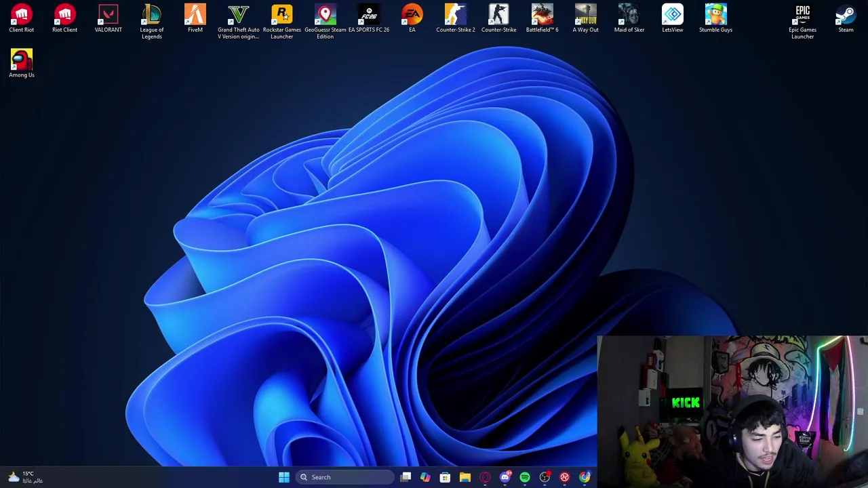
Task: Open Microsoft Store from the taskbar
Action: [x=445, y=477]
